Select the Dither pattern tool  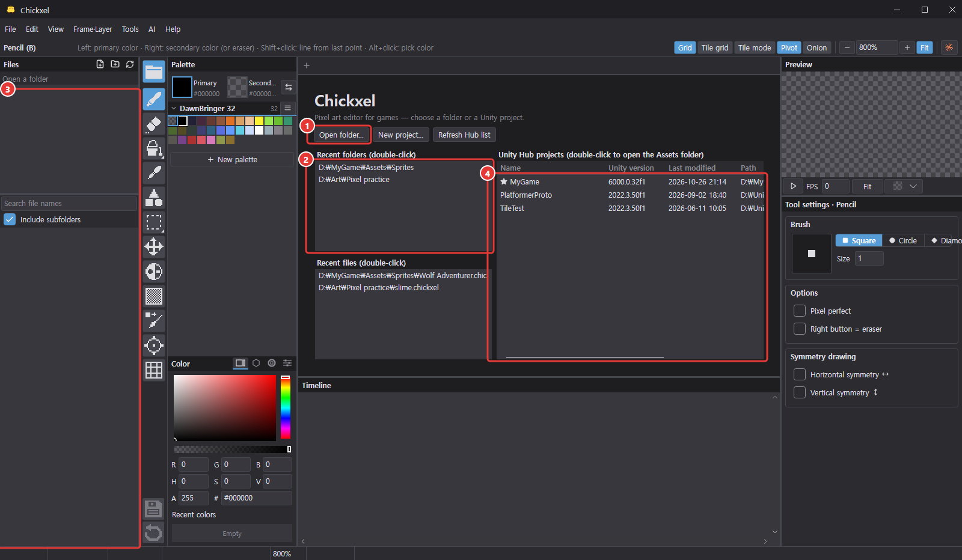point(154,296)
